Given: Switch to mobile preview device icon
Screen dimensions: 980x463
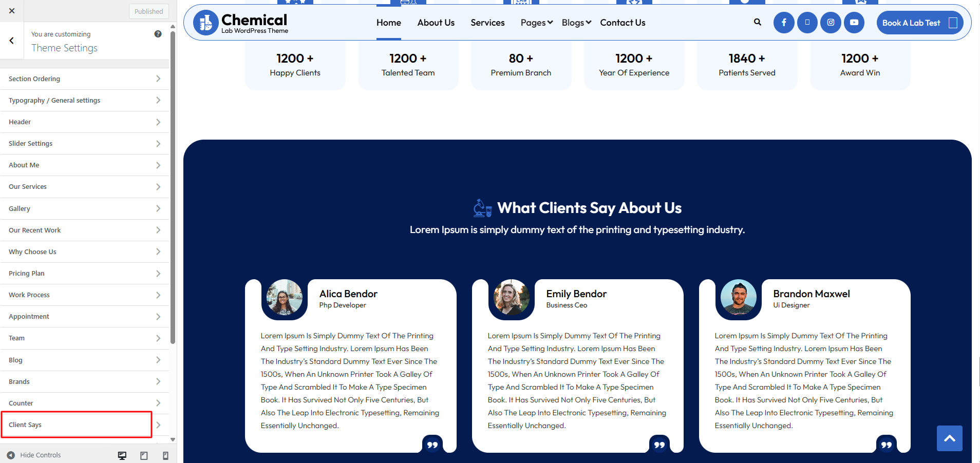Looking at the screenshot, I should (165, 455).
